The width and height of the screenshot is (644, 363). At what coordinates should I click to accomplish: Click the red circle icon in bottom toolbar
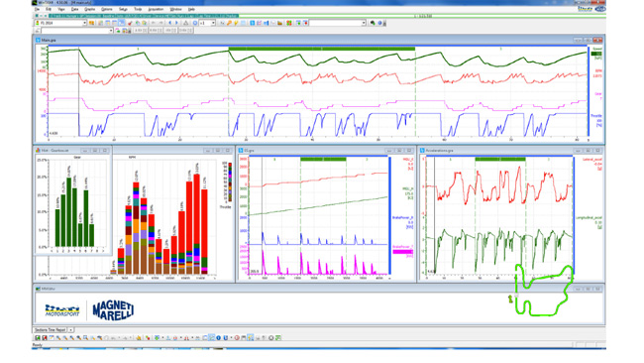pos(237,338)
